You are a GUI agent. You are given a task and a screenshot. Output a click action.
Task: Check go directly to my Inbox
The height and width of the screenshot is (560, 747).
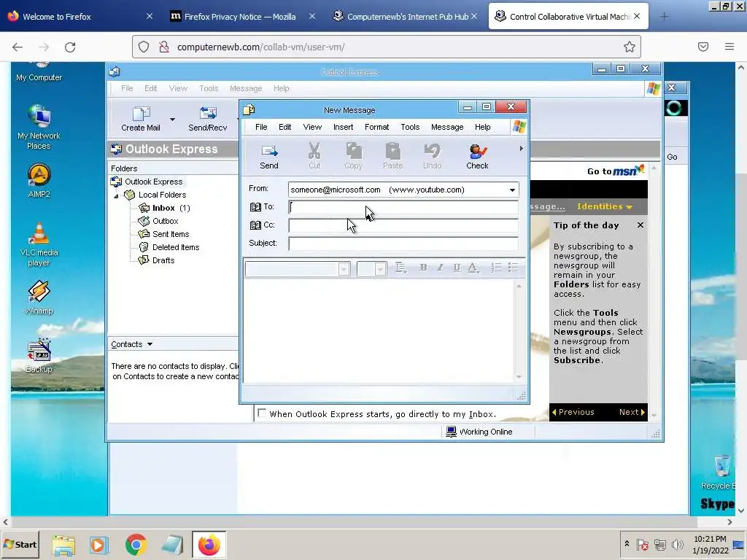tap(262, 413)
